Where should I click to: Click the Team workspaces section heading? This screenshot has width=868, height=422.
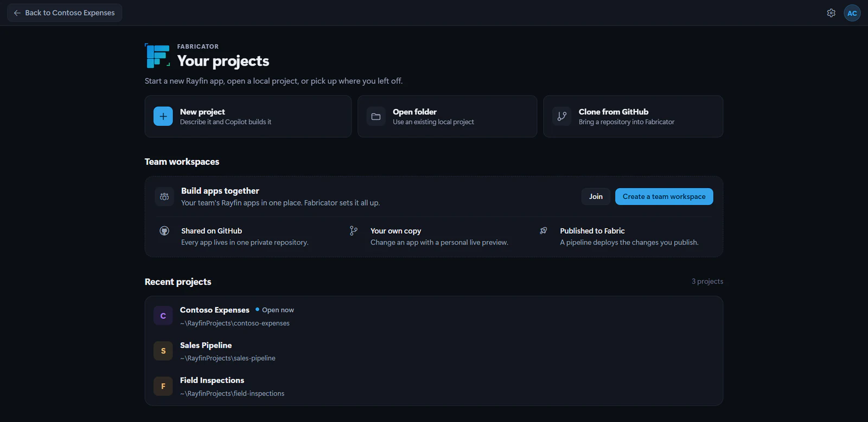182,162
